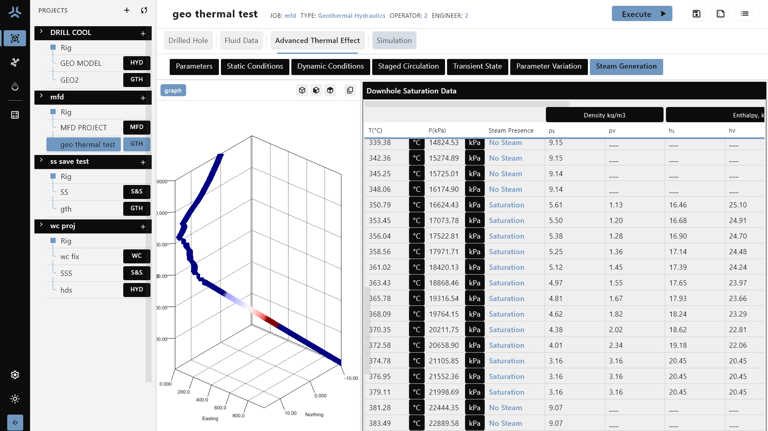The image size is (768, 431).
Task: Click the save icon next to Execute
Action: (x=696, y=14)
